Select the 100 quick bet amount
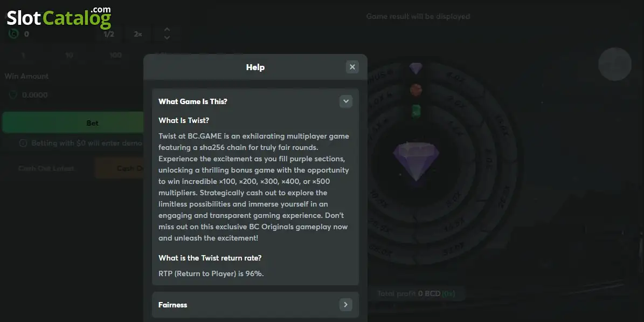644x322 pixels. (x=116, y=55)
